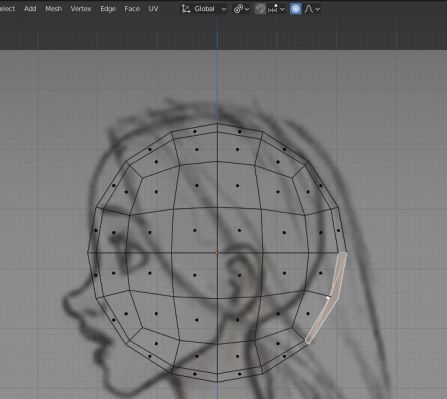Expand the proportional falloff chevron
Screen dimensions: 447x399
(318, 9)
